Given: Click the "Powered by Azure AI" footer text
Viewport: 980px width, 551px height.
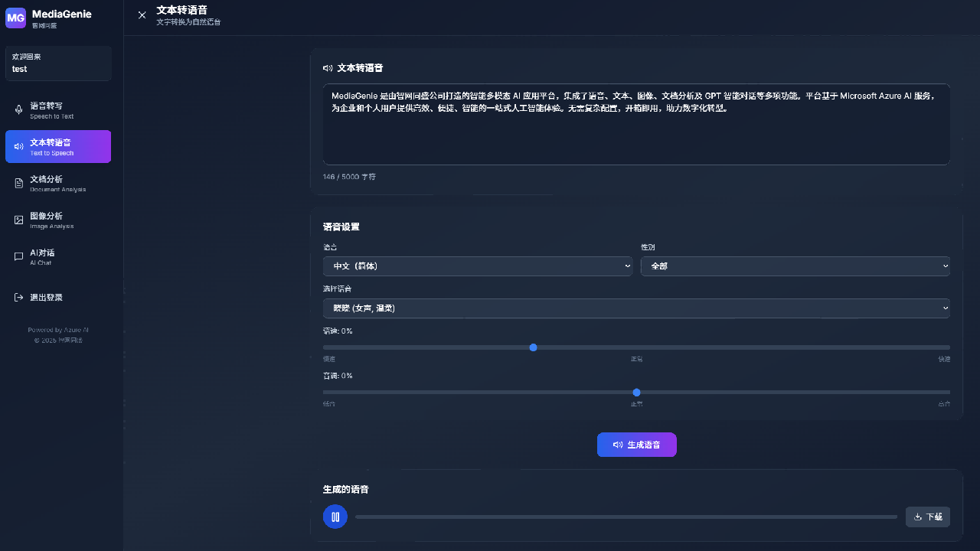Looking at the screenshot, I should 58,330.
